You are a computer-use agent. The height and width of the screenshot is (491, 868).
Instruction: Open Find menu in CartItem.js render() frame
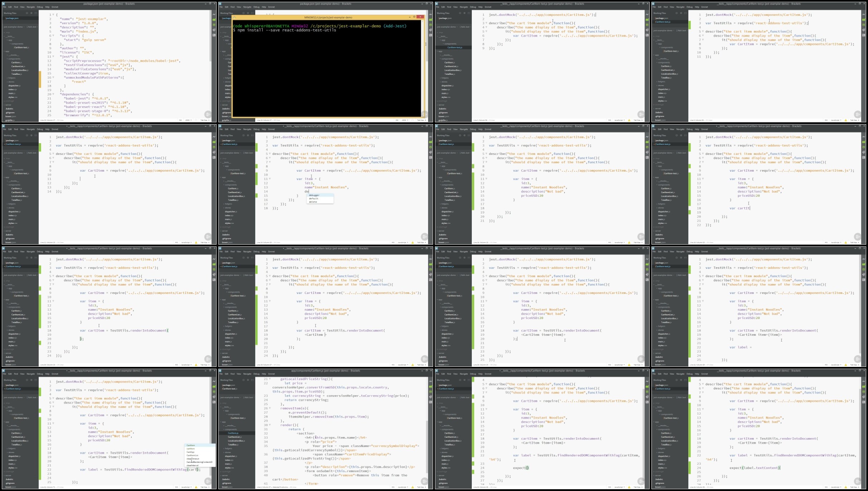pyautogui.click(x=232, y=374)
